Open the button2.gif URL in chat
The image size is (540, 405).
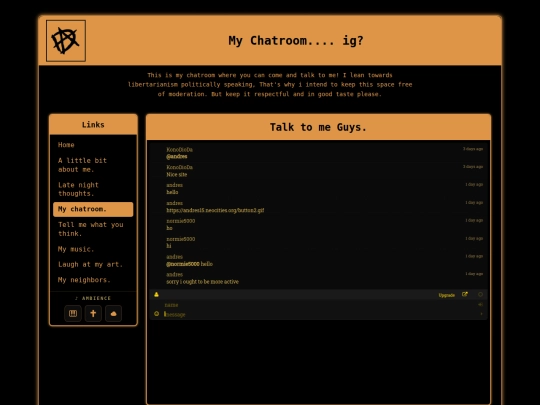tap(215, 210)
